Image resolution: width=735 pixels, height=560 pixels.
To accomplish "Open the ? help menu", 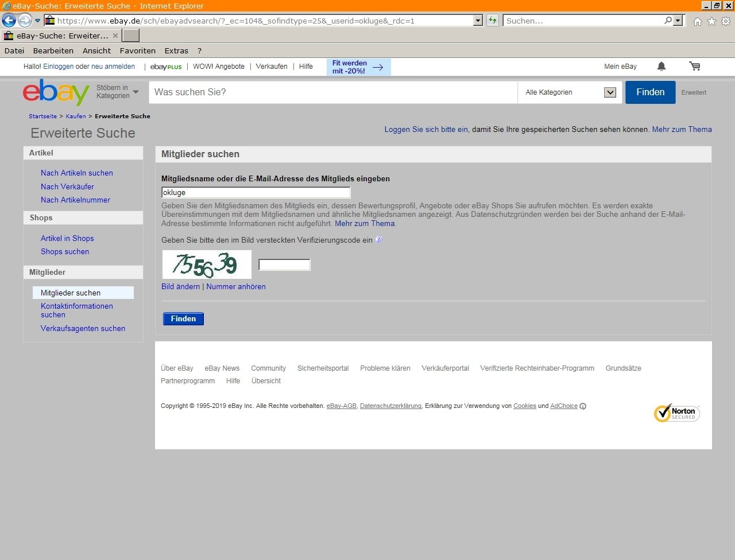I will (199, 50).
